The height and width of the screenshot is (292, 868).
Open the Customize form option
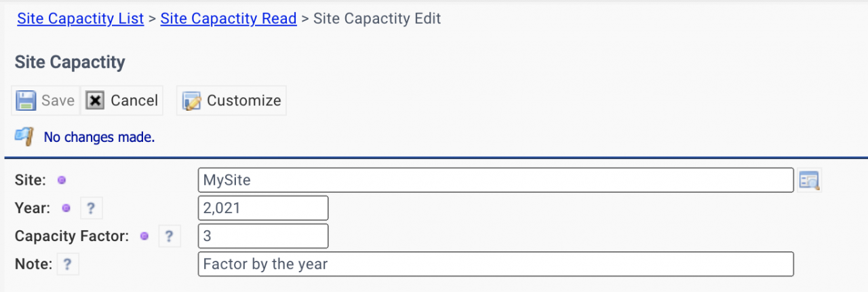[232, 101]
